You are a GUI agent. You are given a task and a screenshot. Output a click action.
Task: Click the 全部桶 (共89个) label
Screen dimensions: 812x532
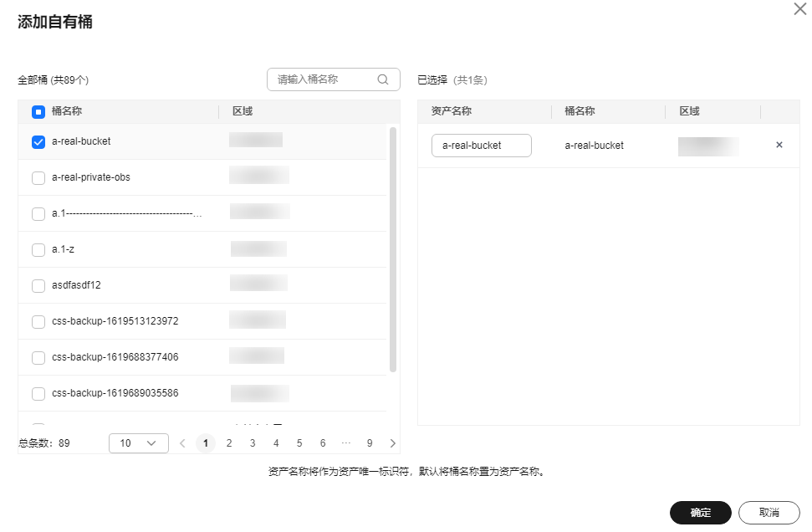point(54,80)
